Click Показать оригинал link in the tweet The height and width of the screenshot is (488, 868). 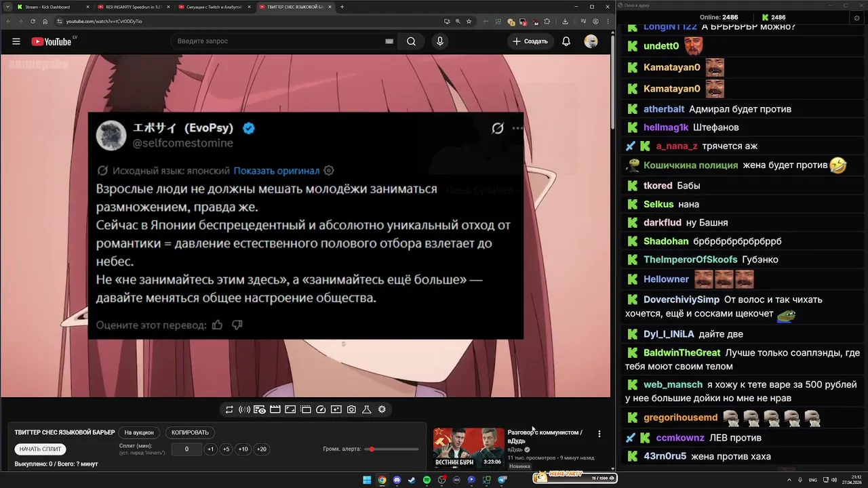(276, 170)
